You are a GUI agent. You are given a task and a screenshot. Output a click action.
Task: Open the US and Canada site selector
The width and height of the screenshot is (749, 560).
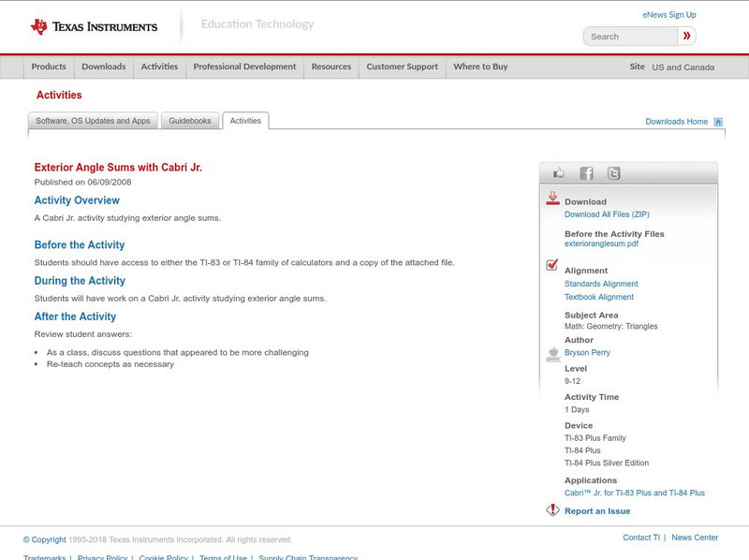tap(683, 67)
